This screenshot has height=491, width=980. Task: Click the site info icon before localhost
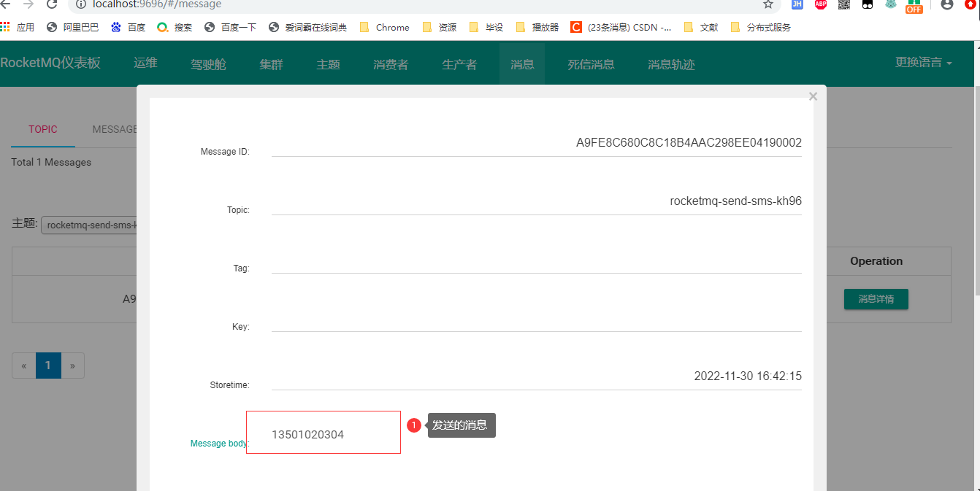coord(81,4)
